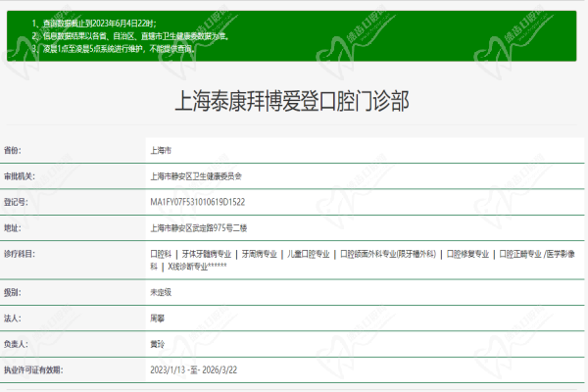Click the 级别 field label
Viewport: 588px width, 392px height.
pos(13,292)
